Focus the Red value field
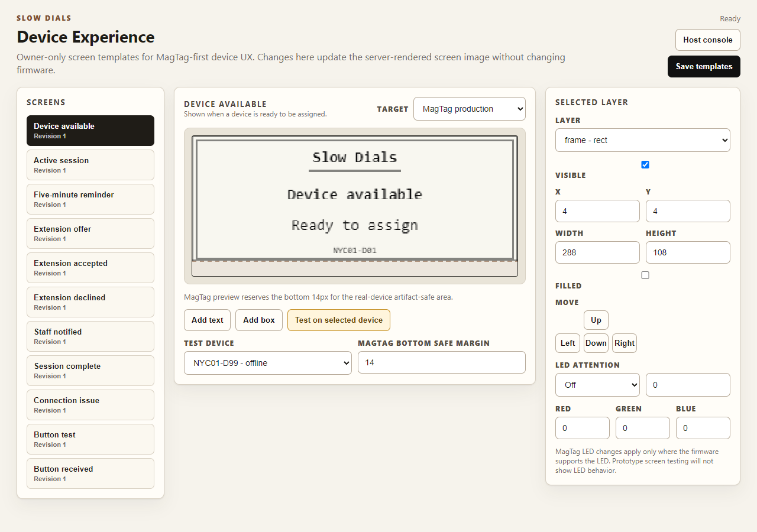Viewport: 757px width, 532px height. pyautogui.click(x=583, y=428)
